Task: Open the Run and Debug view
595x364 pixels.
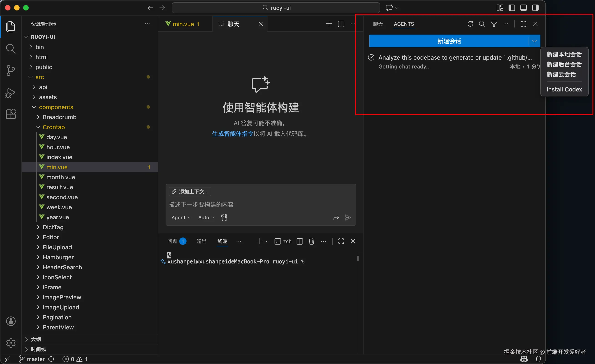Action: point(11,93)
